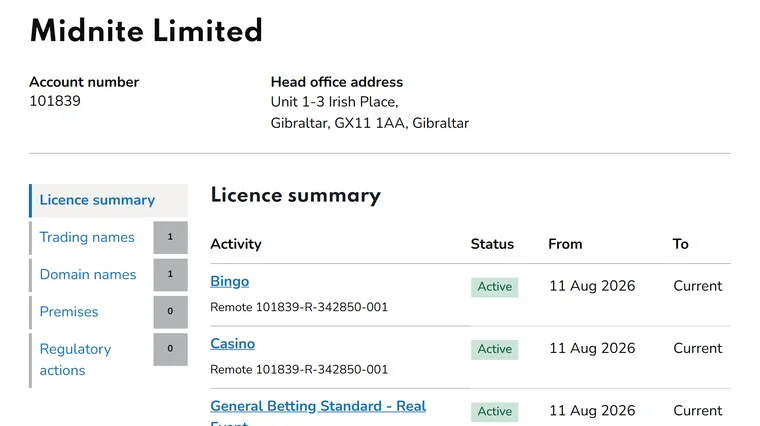Click the Head office address label
760x426 pixels.
pyautogui.click(x=337, y=82)
